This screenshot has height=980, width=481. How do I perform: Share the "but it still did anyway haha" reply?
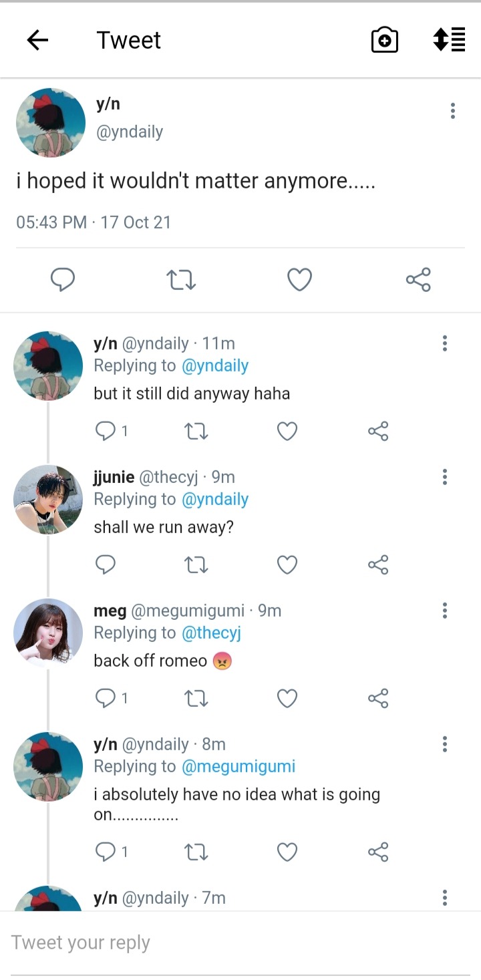tap(378, 432)
